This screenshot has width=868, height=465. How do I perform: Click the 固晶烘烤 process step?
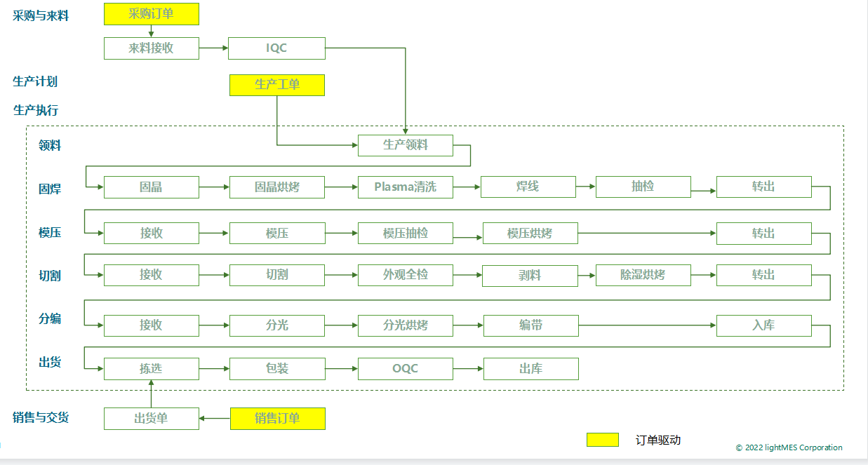(276, 187)
